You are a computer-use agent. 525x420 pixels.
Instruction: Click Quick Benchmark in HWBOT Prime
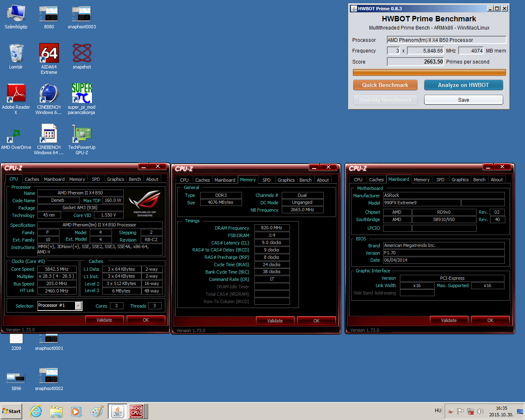click(385, 85)
